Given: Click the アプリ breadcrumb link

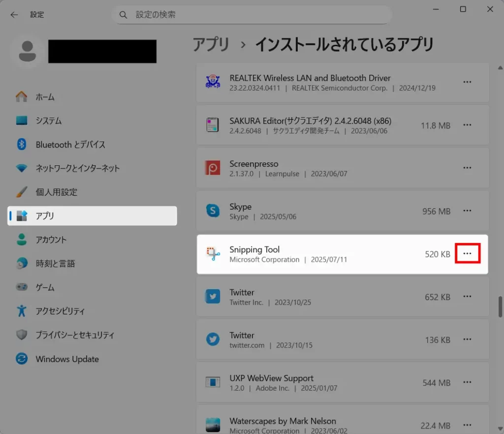Looking at the screenshot, I should 211,44.
